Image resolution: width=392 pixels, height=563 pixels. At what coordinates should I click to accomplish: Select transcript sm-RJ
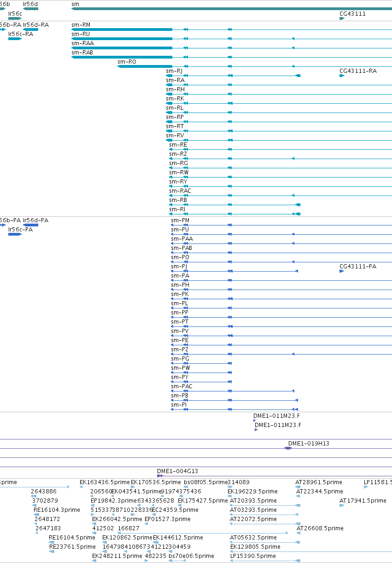tap(174, 71)
